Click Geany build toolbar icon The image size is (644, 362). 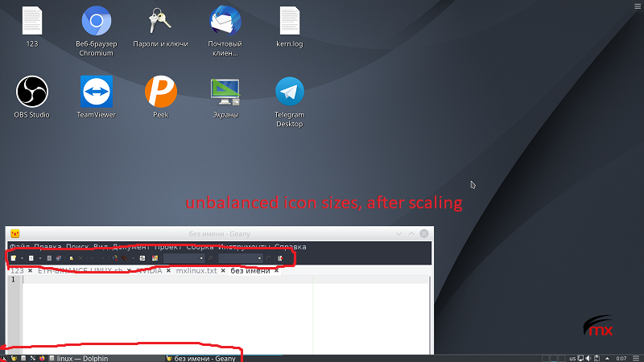click(x=124, y=258)
